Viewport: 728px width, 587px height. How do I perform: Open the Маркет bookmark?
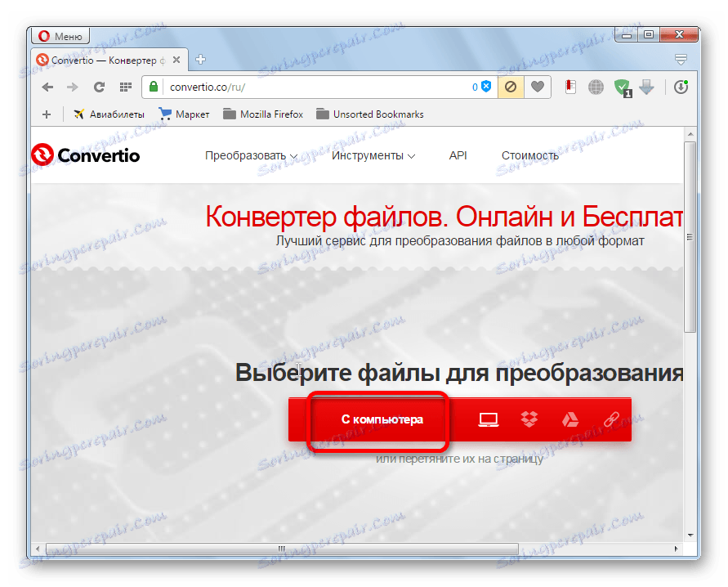click(184, 114)
